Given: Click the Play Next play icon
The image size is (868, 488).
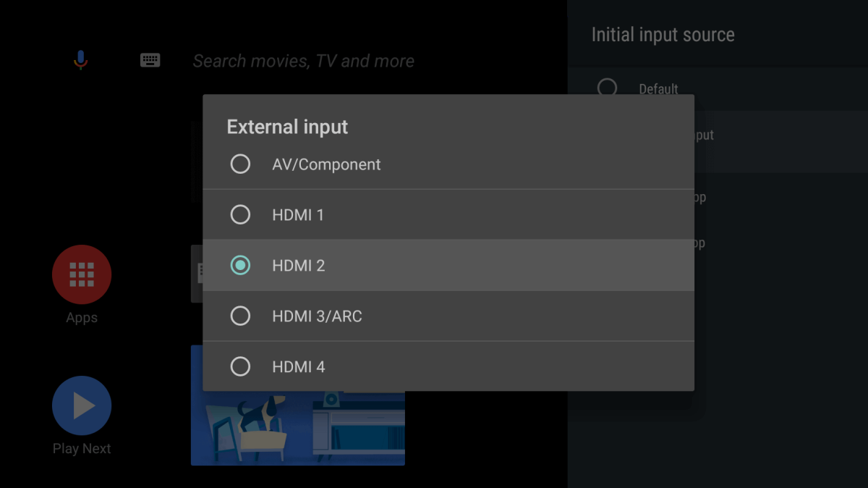Looking at the screenshot, I should tap(81, 405).
